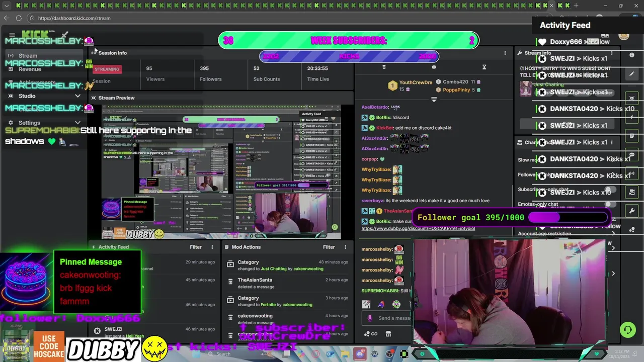The width and height of the screenshot is (644, 362).
Task: Open the hamburger menu beside the Kick logo
Action: pos(12,35)
